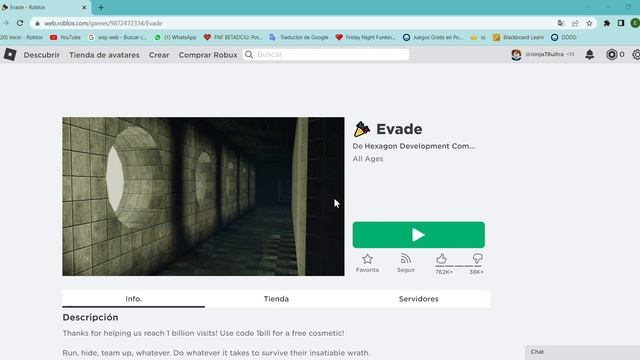Click the like ratio bar
Image resolution: width=640 pixels, height=360 pixels.
coord(459,266)
